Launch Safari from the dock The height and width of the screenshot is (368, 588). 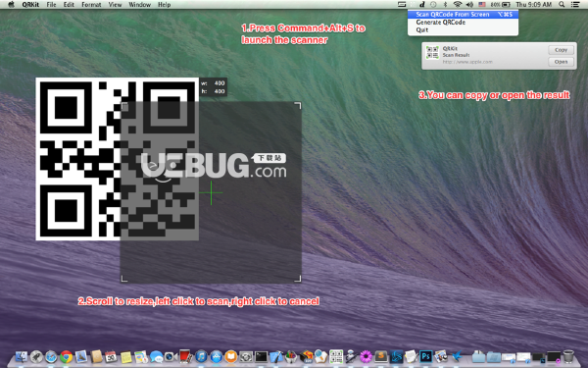(x=51, y=357)
